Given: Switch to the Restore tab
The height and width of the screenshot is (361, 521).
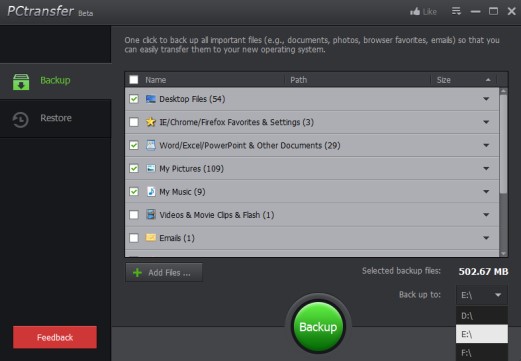Looking at the screenshot, I should click(x=56, y=118).
